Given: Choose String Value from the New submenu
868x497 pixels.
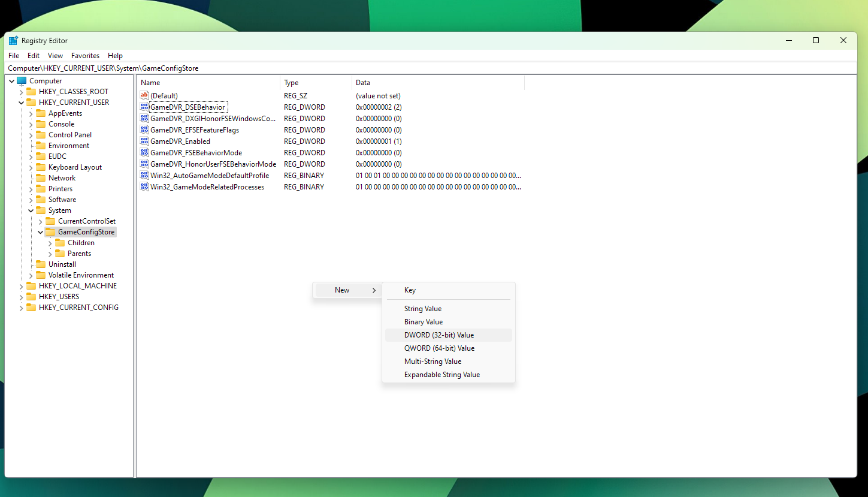Looking at the screenshot, I should pyautogui.click(x=449, y=309).
